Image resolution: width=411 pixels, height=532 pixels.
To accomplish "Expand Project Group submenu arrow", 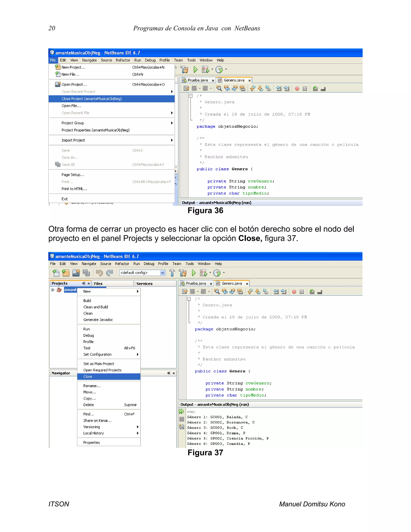I will [172, 123].
